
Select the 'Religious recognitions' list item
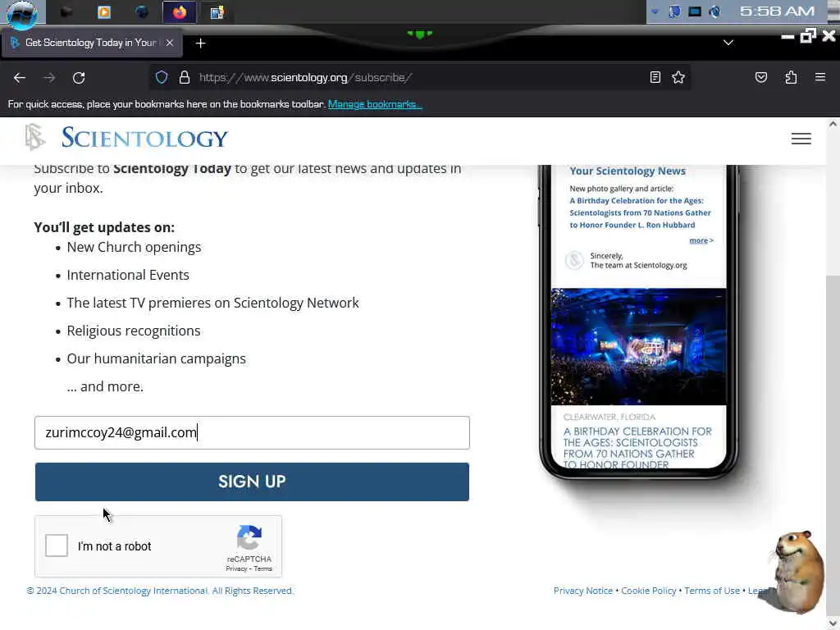click(134, 331)
